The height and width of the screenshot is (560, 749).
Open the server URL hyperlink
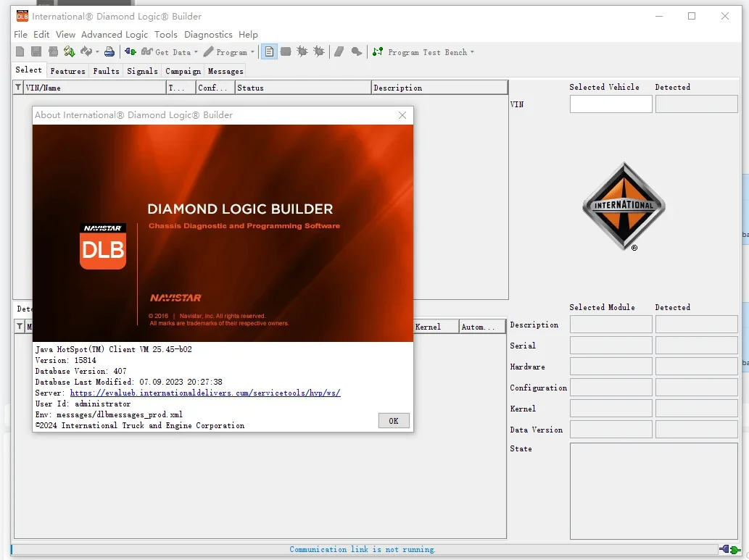205,393
